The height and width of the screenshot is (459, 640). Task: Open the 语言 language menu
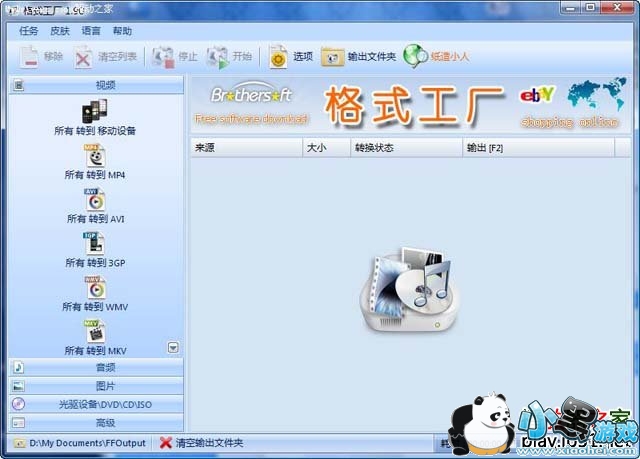(x=91, y=31)
